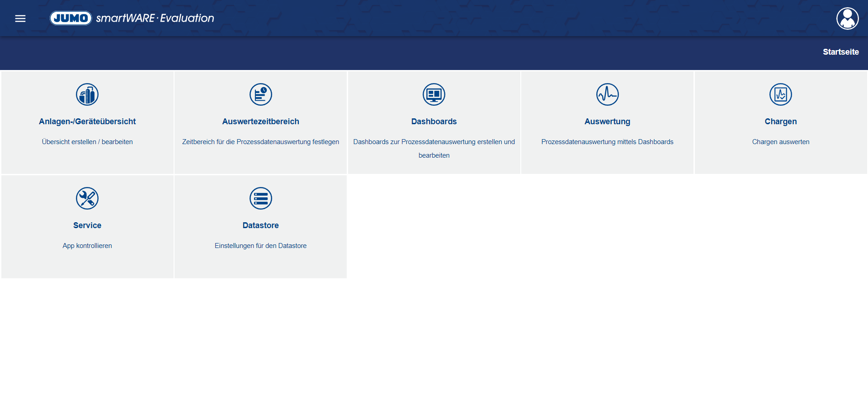Click the Anlagen-/Geräteübersicht plant icon
Viewport: 868px width, 407px height.
pyautogui.click(x=87, y=94)
